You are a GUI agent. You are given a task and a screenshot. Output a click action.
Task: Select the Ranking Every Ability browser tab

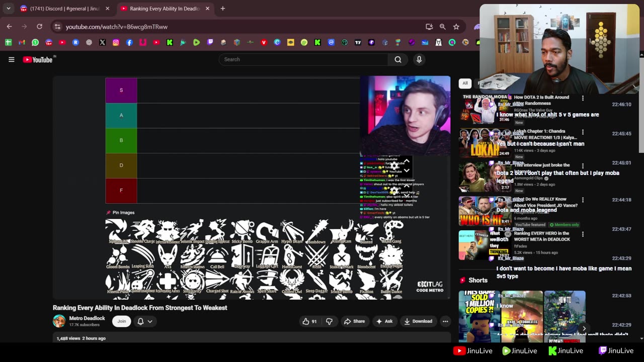coord(165,9)
